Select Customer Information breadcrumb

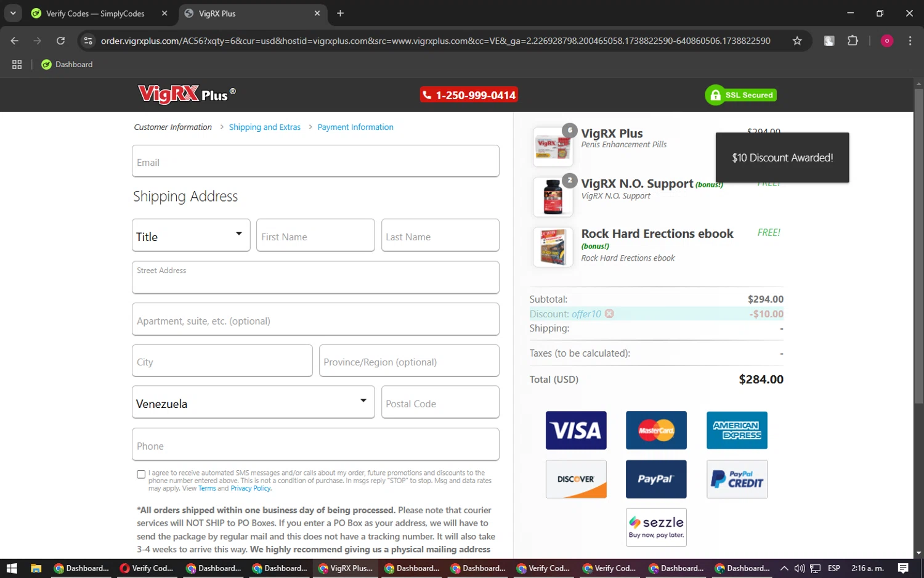173,127
